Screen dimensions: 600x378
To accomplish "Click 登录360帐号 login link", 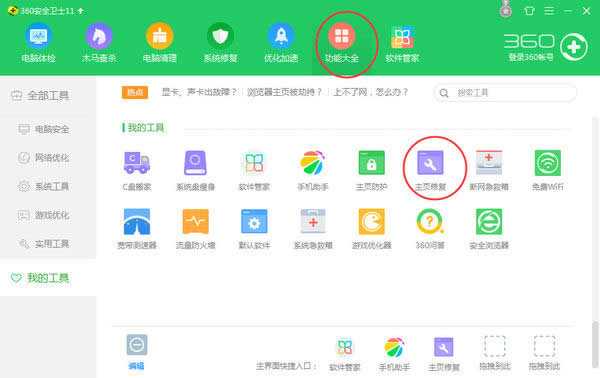I will 531,57.
